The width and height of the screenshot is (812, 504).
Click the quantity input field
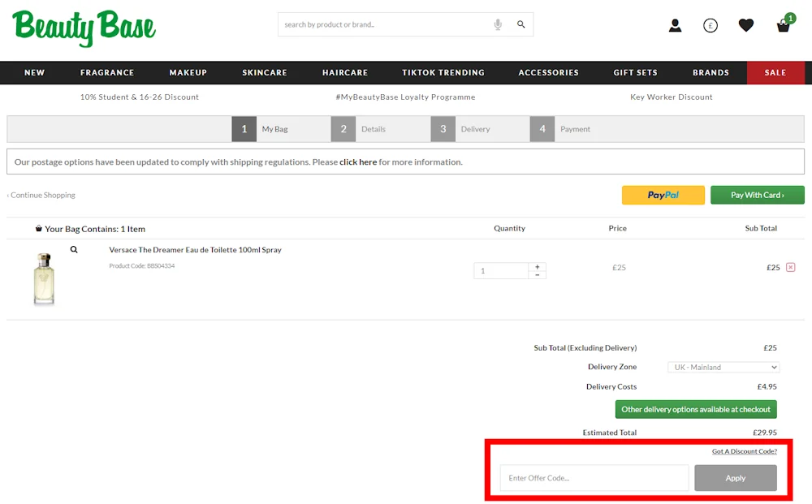tap(501, 270)
